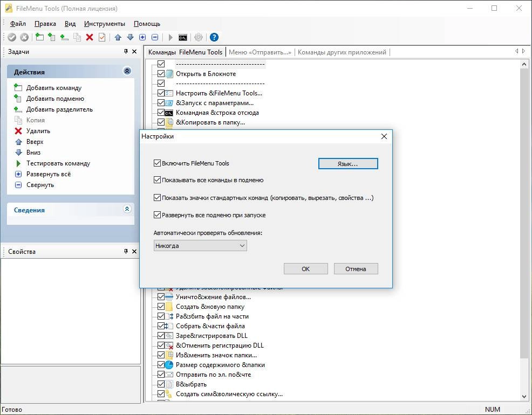Open the Правка menu
Image resolution: width=532 pixels, height=415 pixels.
click(x=45, y=24)
